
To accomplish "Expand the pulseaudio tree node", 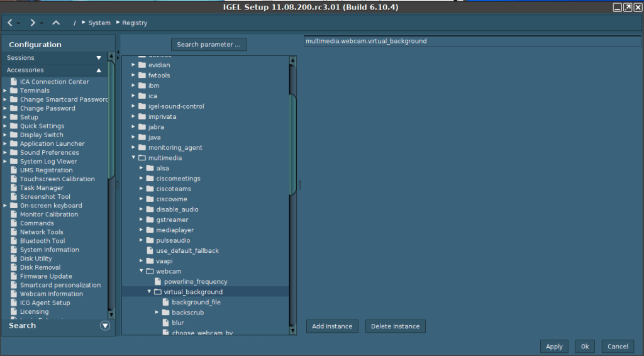I will pyautogui.click(x=142, y=240).
